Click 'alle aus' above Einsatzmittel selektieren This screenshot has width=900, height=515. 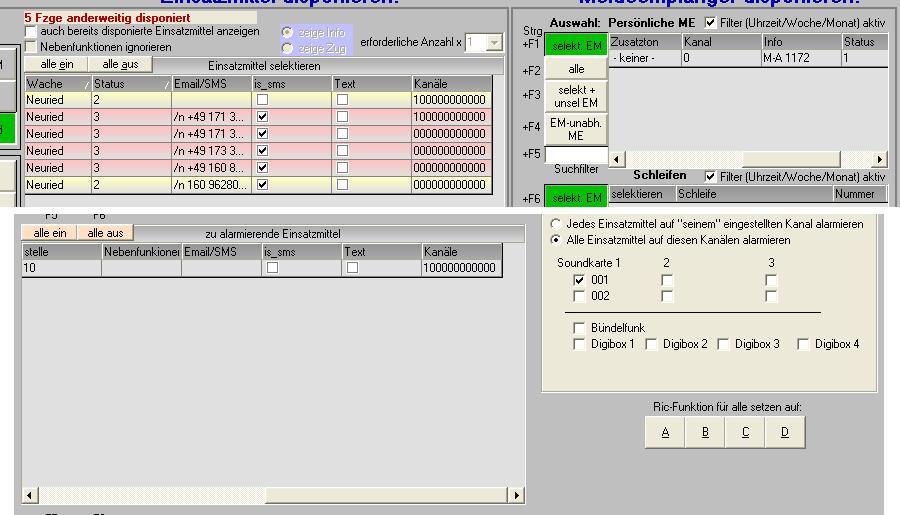pos(121,64)
